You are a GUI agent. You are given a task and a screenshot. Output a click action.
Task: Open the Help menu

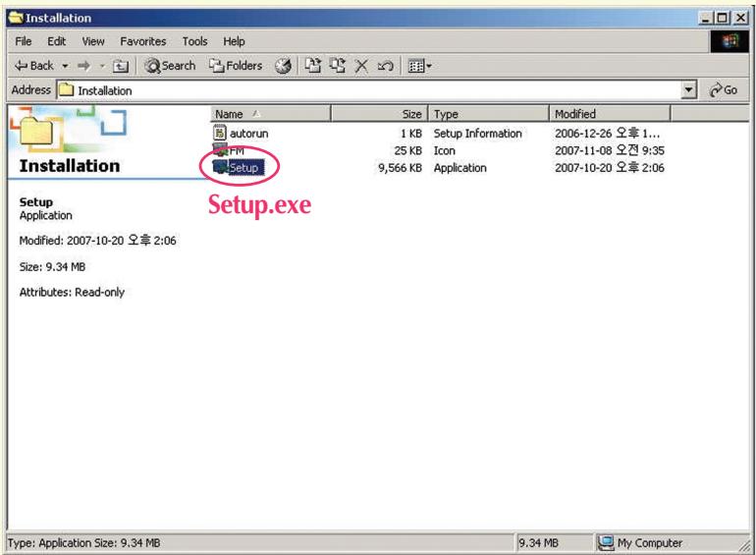234,41
